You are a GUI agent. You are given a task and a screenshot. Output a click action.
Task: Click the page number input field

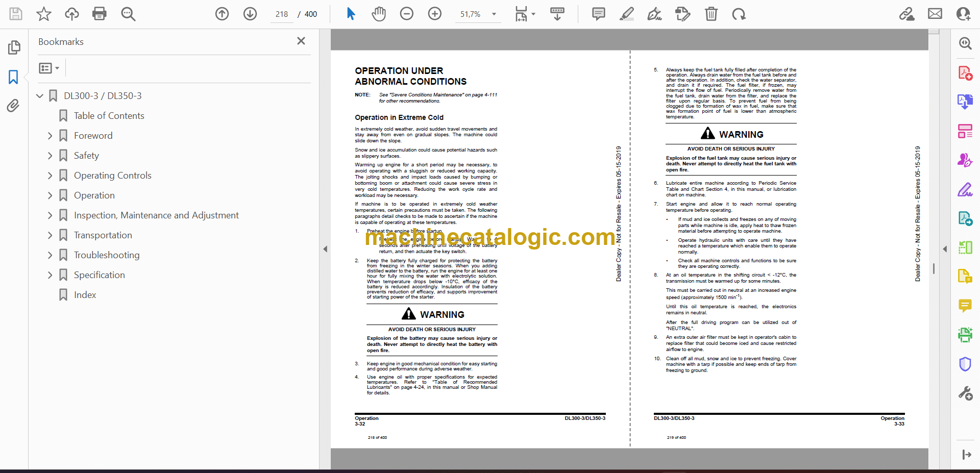(x=282, y=14)
